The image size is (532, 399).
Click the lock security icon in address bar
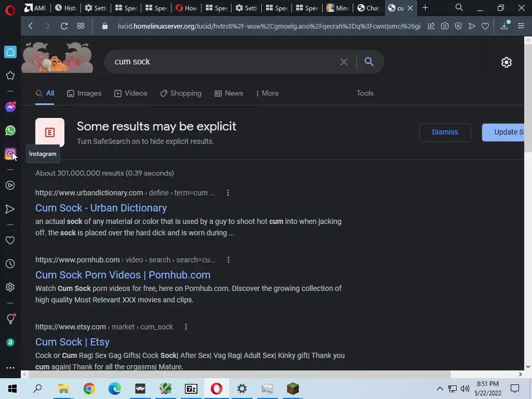pyautogui.click(x=105, y=26)
